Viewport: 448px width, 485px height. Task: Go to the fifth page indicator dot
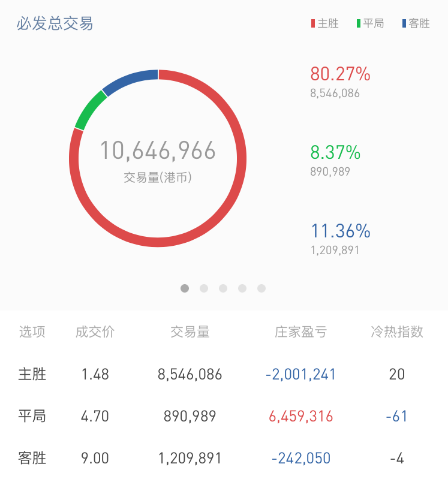(261, 288)
